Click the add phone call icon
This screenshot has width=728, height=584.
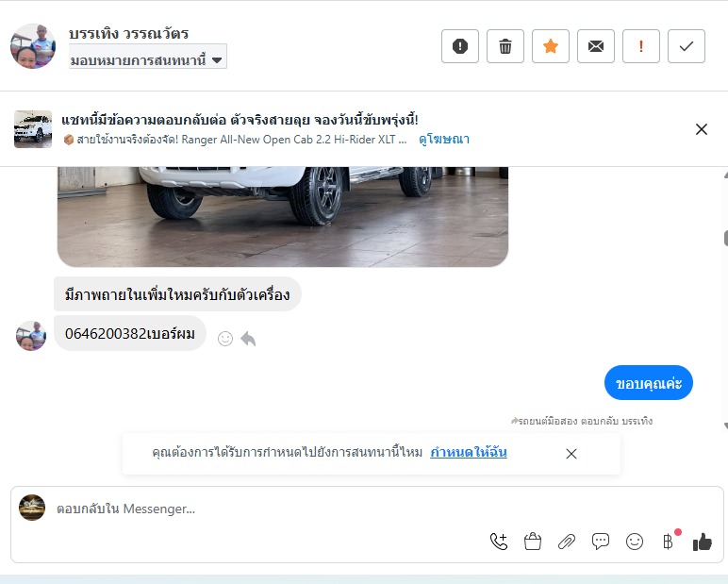tap(499, 542)
